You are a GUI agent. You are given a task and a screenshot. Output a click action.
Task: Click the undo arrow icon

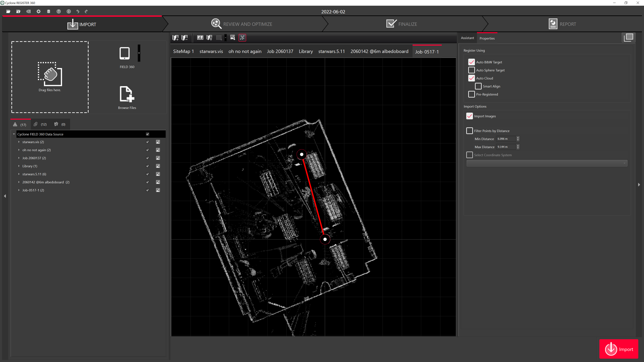pyautogui.click(x=78, y=11)
